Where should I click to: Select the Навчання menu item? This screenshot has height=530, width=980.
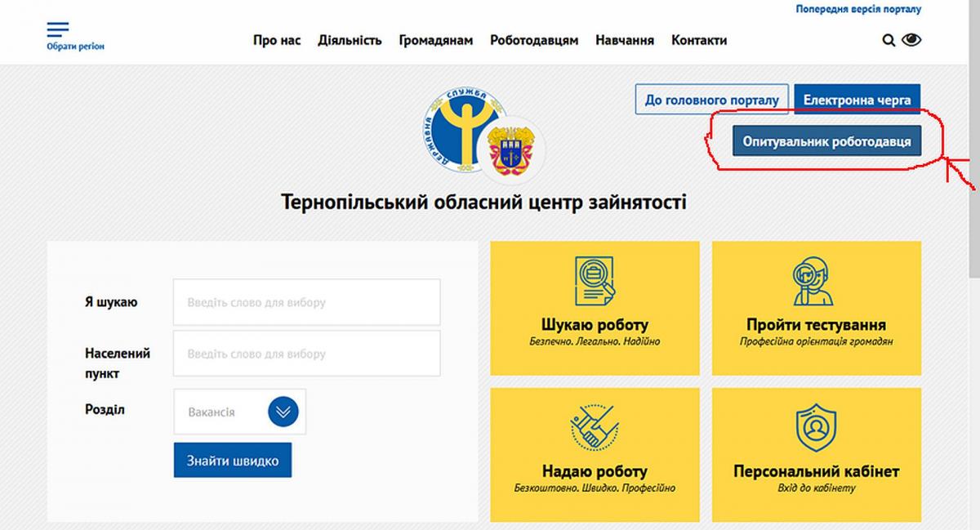(625, 40)
